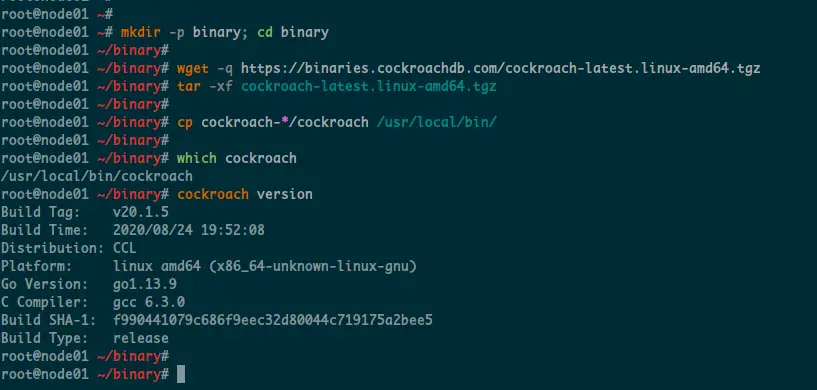The height and width of the screenshot is (390, 817).
Task: Click the 'Build SHA-1:' label
Action: click(48, 320)
